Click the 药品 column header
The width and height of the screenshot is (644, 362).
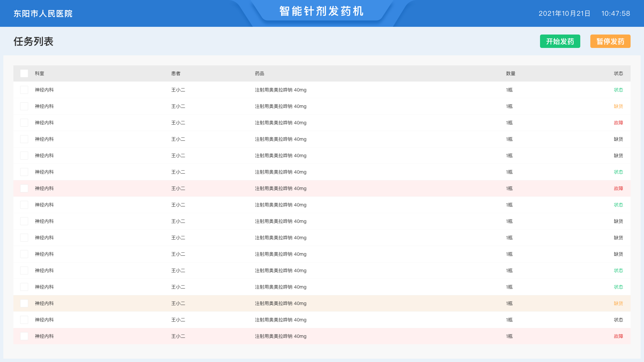(x=259, y=73)
